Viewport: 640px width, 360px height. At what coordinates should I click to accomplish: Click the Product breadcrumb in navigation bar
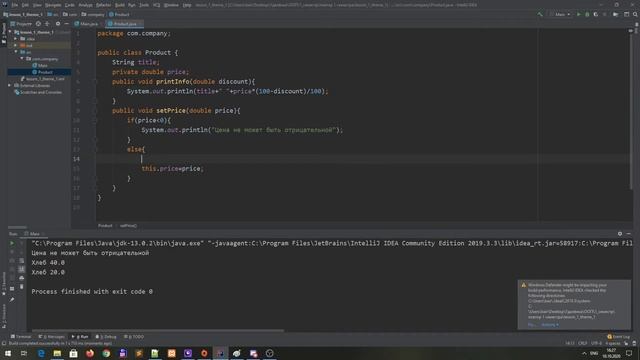tap(119, 14)
